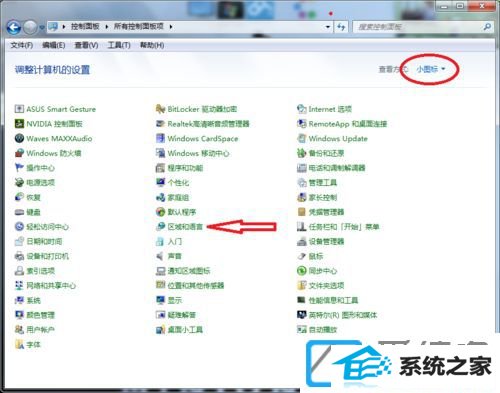
Task: Open the BitLocker 驱动器加密 icon
Action: click(160, 109)
